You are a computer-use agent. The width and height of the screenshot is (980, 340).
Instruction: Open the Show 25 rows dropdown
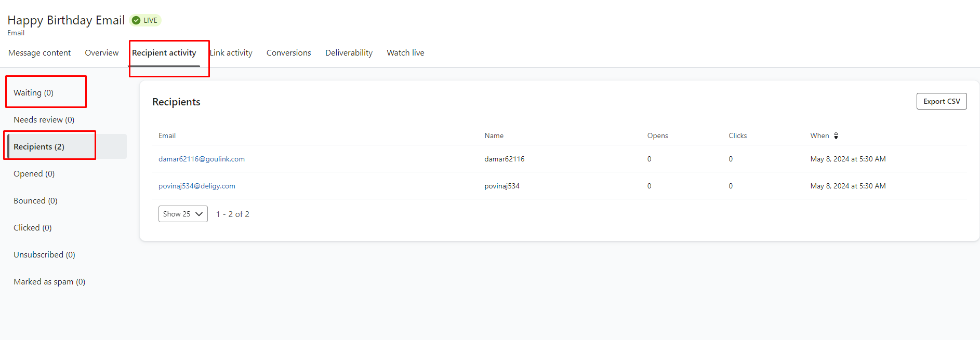tap(183, 214)
